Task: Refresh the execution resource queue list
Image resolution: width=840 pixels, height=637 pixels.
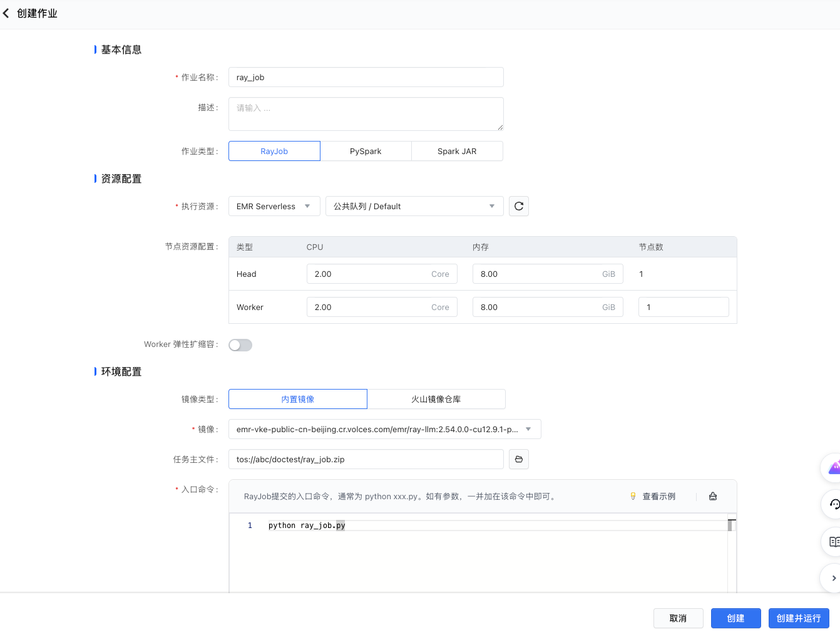Action: point(519,206)
